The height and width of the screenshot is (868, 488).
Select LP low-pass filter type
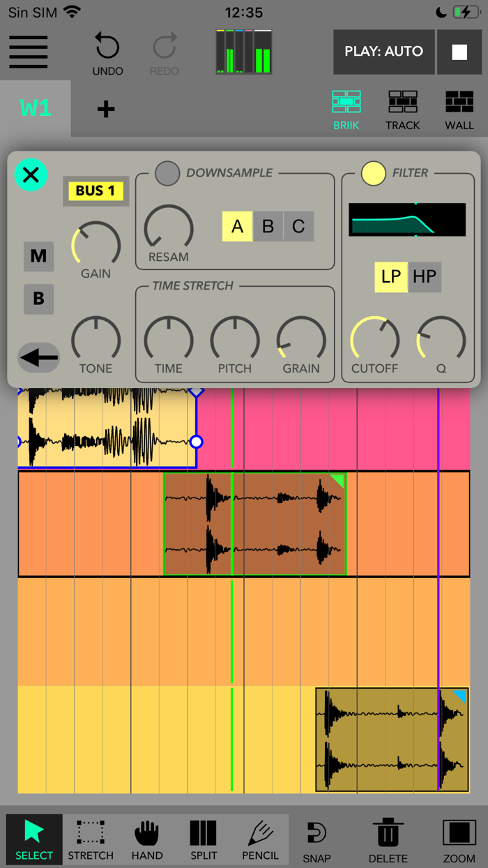click(391, 277)
